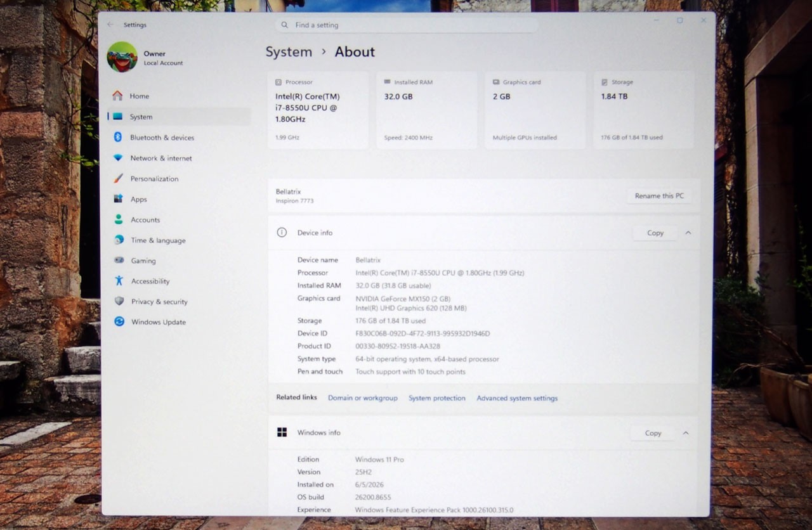The width and height of the screenshot is (812, 530).
Task: Click the Accessibility figure icon
Action: pyautogui.click(x=119, y=281)
